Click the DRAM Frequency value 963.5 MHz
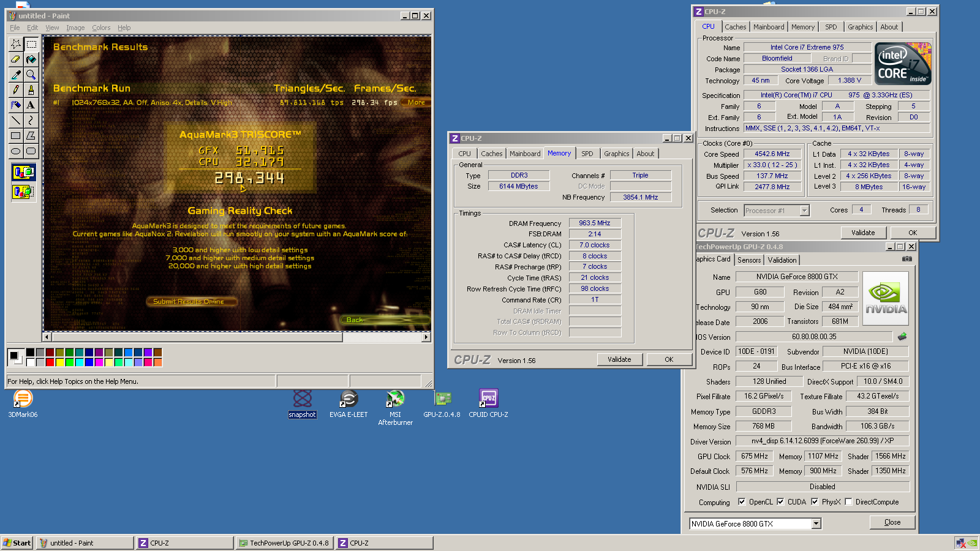980x551 pixels. coord(595,223)
